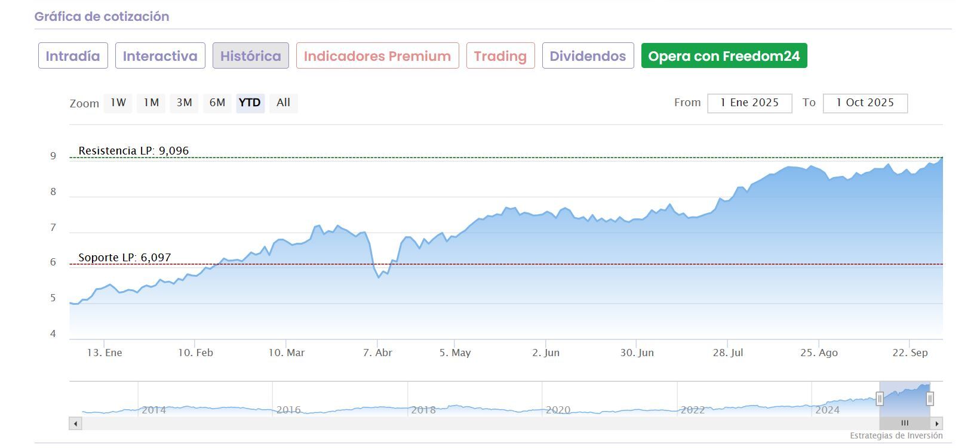Select the 6M zoom range

coord(217,103)
